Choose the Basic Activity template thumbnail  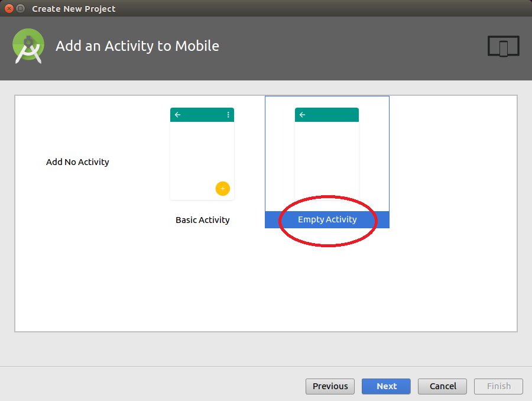pyautogui.click(x=202, y=154)
